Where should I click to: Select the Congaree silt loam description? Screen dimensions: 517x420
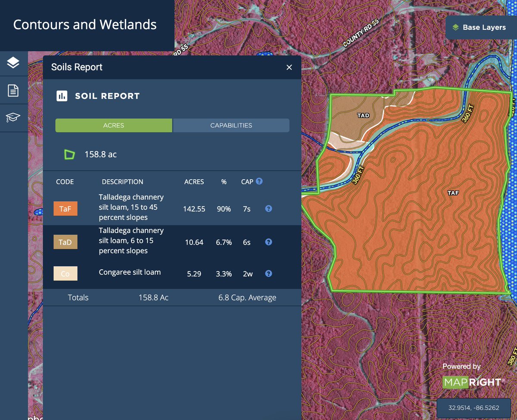(130, 272)
